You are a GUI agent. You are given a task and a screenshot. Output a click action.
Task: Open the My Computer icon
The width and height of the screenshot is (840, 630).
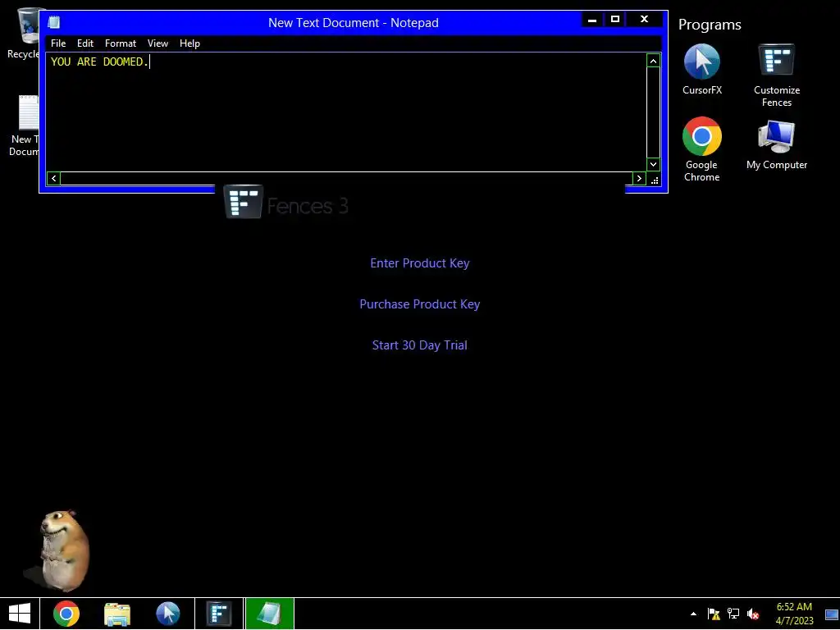click(776, 144)
